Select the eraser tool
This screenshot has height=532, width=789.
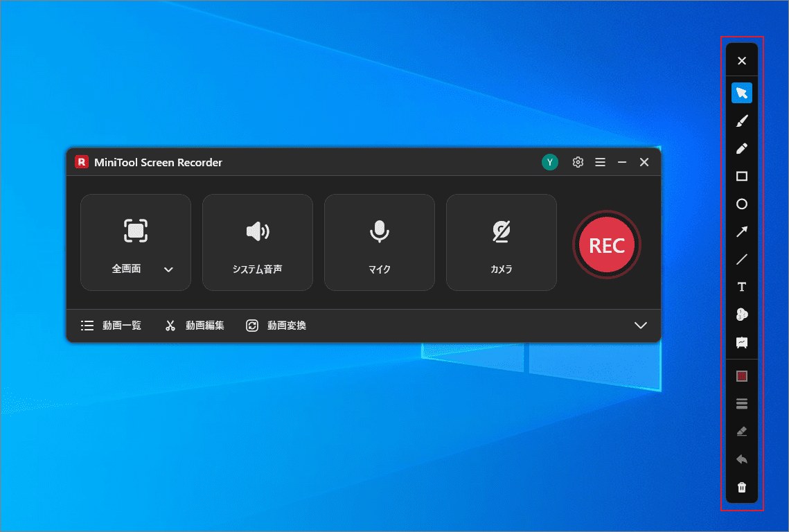742,432
